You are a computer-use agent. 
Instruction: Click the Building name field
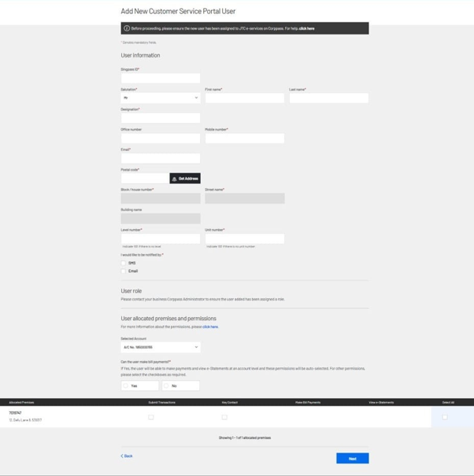click(x=161, y=218)
